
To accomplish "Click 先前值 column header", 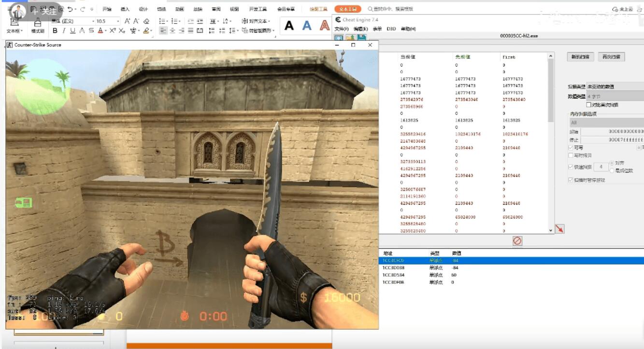I will (462, 57).
